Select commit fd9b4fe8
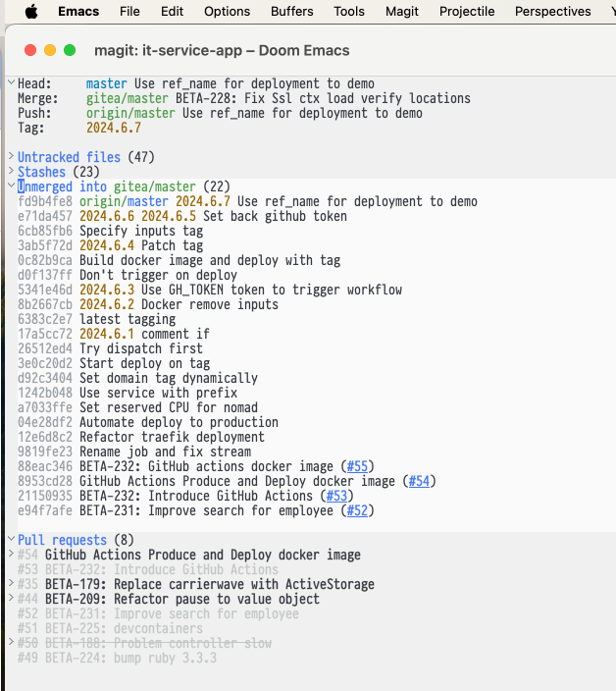This screenshot has width=616, height=691. pos(247,201)
